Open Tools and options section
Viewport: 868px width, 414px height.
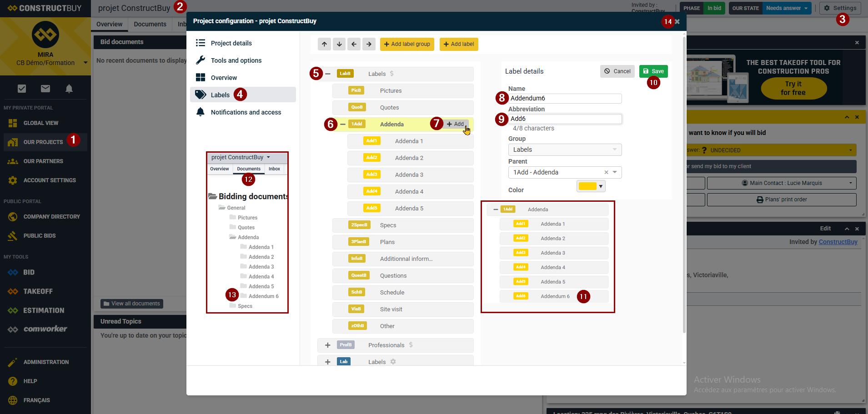coord(243,60)
